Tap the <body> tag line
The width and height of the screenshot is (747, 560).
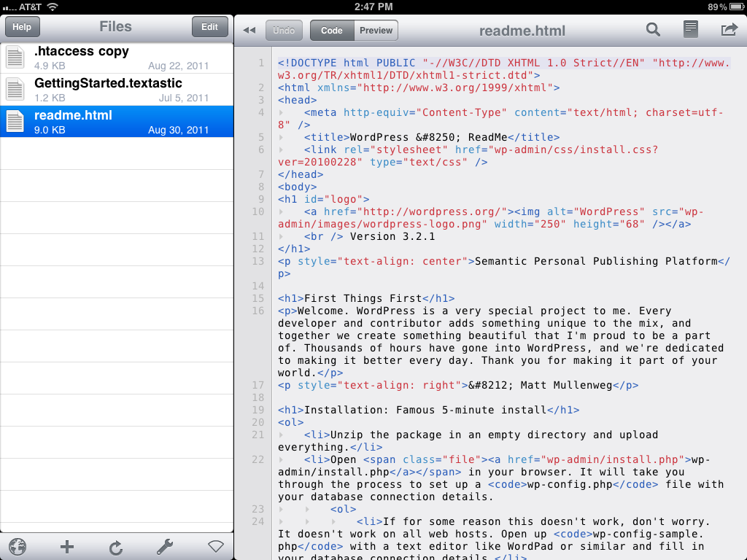(298, 187)
